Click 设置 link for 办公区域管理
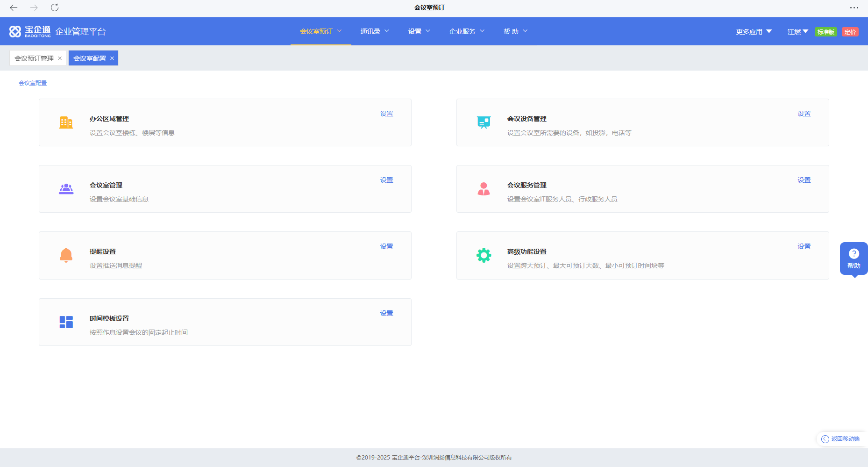The width and height of the screenshot is (868, 467). (386, 114)
